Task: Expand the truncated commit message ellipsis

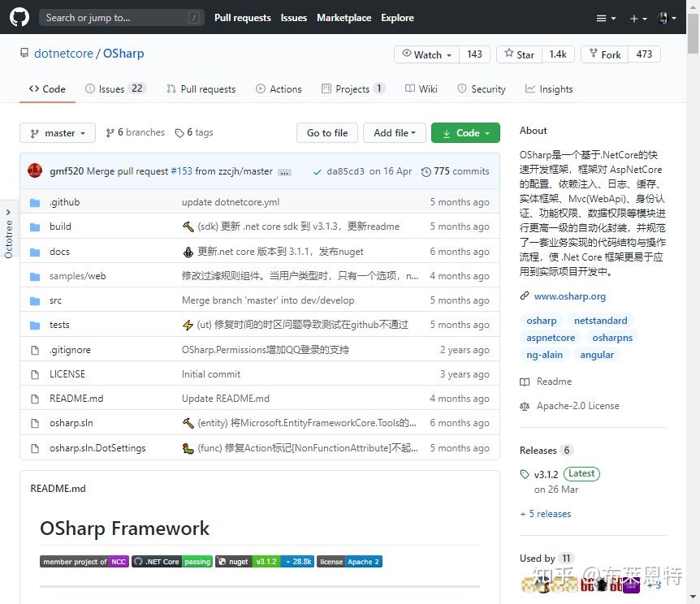Action: pyautogui.click(x=284, y=171)
